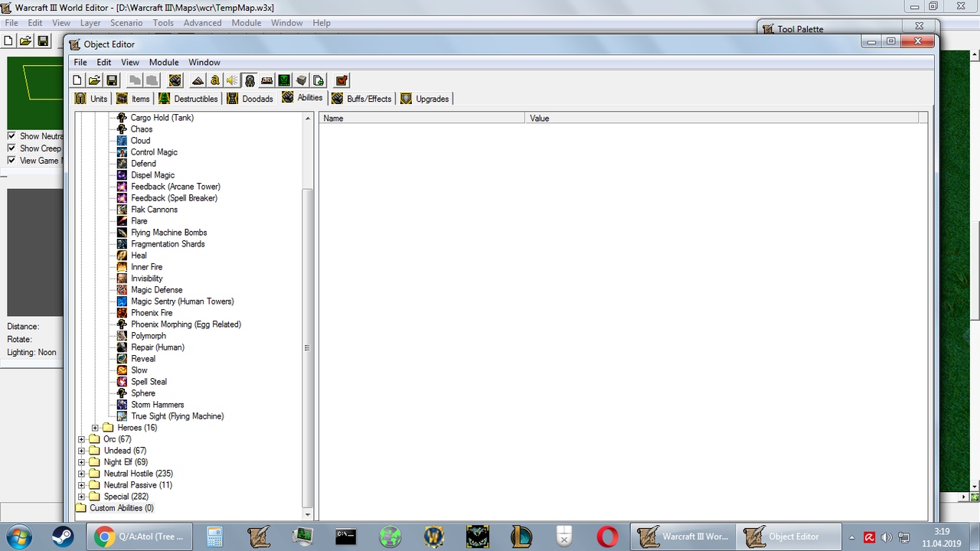Select the Dispel Magic ability
Screen dimensions: 980x551
point(153,175)
